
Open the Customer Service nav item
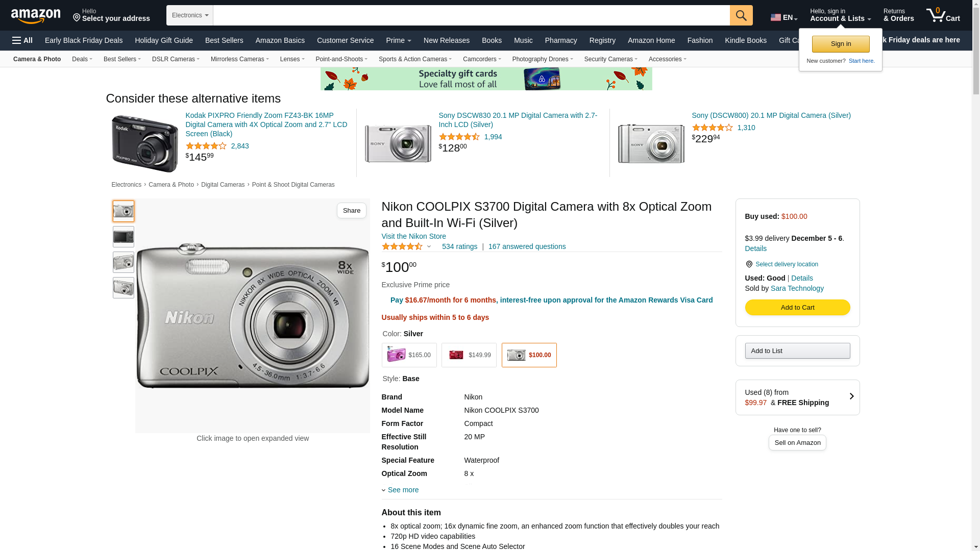point(345,40)
